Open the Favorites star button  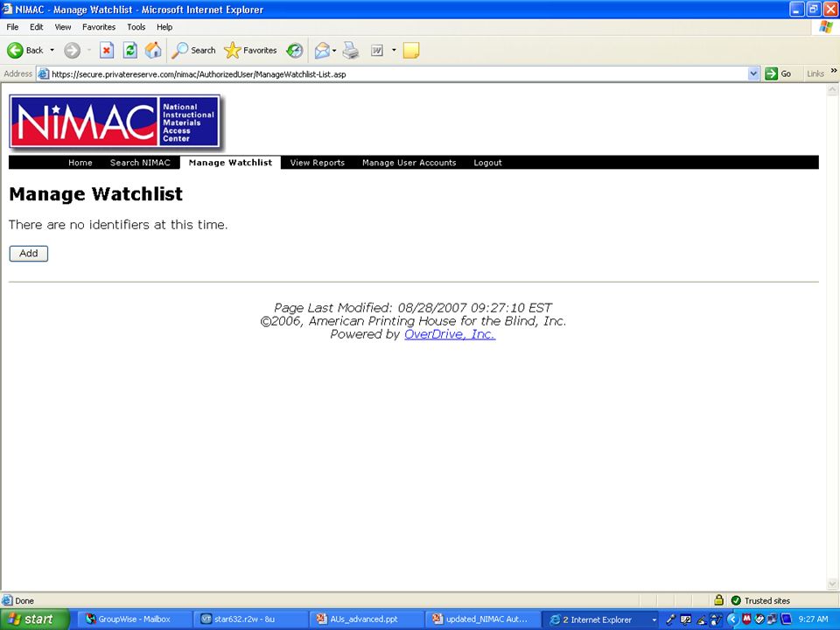click(250, 51)
